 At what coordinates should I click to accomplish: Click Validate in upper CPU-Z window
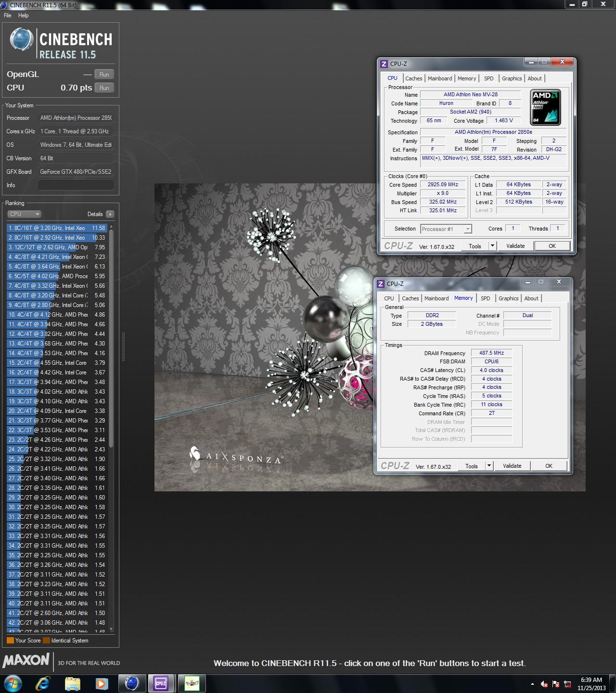(x=515, y=246)
